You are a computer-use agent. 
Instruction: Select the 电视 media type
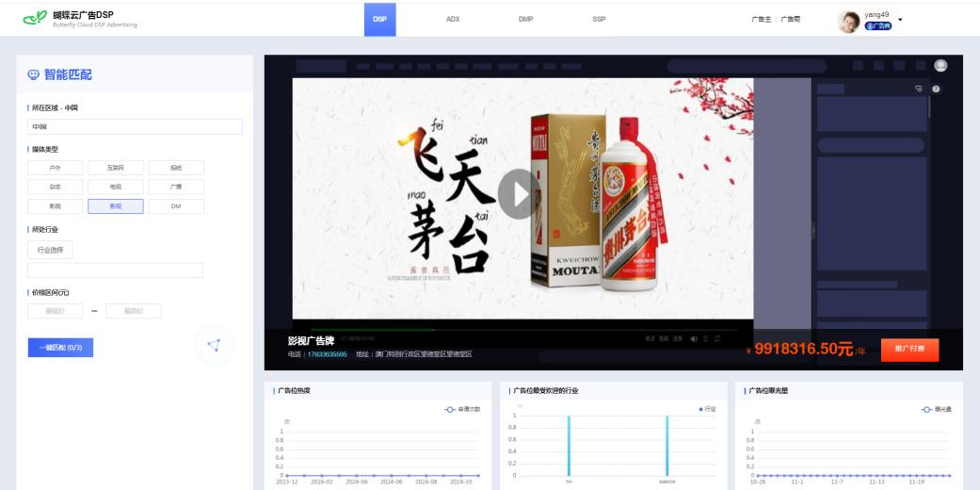tap(116, 188)
